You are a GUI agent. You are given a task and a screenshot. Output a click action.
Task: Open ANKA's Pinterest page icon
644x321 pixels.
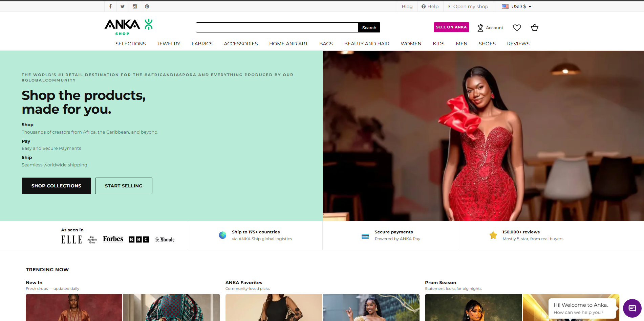point(147,6)
